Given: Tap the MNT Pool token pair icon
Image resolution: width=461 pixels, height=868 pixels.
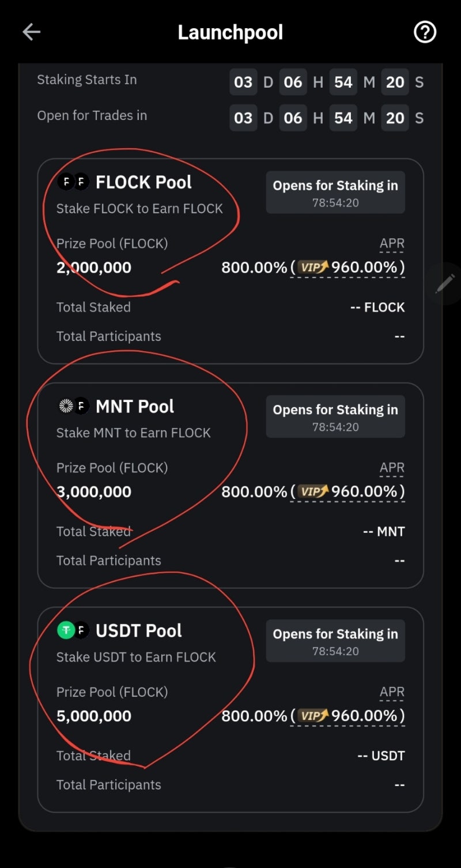Looking at the screenshot, I should [73, 407].
